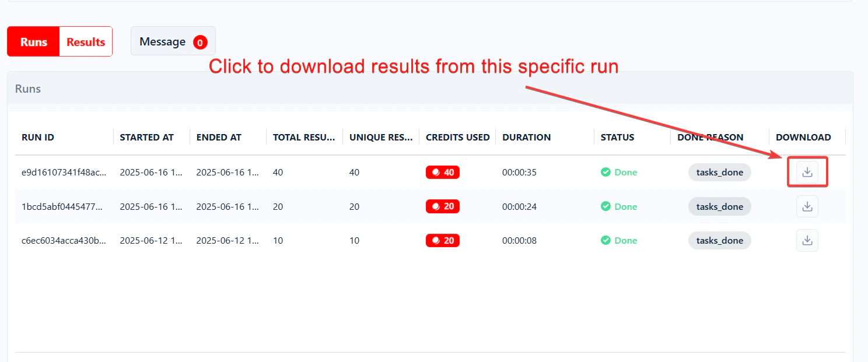This screenshot has width=868, height=362.
Task: Sort by RUN ID column header
Action: pos(38,138)
